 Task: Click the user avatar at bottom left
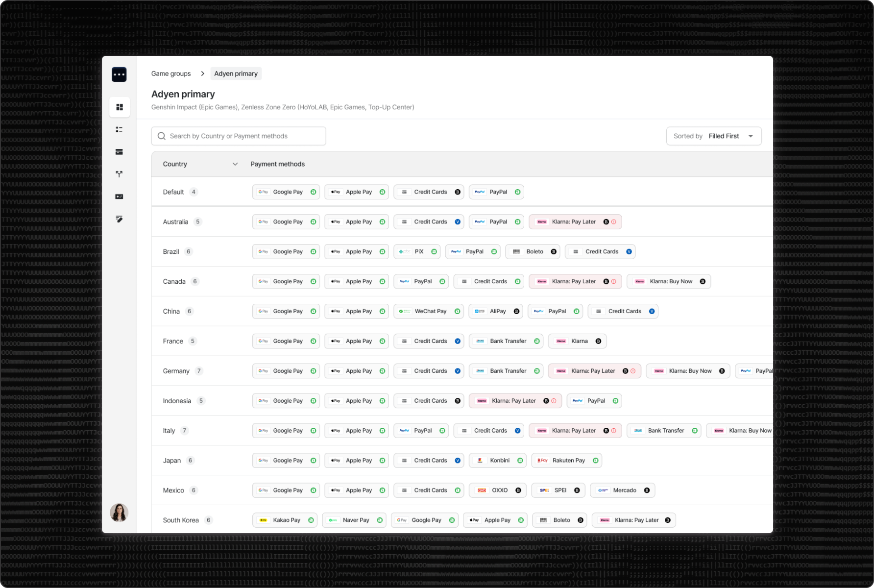coord(119,513)
